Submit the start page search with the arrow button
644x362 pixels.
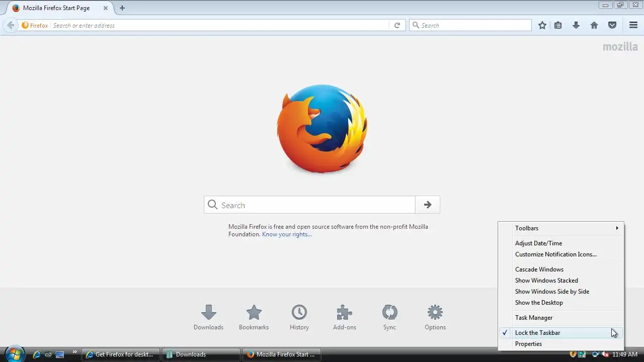pos(428,205)
